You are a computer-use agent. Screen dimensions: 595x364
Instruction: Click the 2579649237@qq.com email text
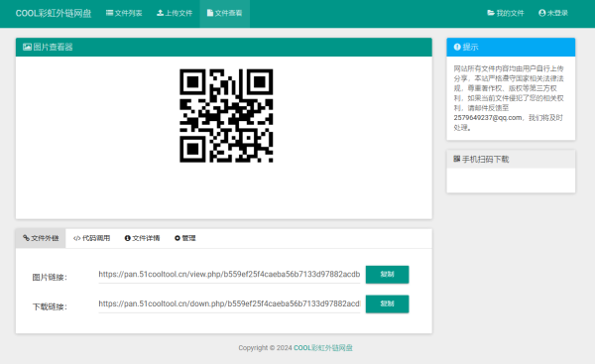click(488, 118)
